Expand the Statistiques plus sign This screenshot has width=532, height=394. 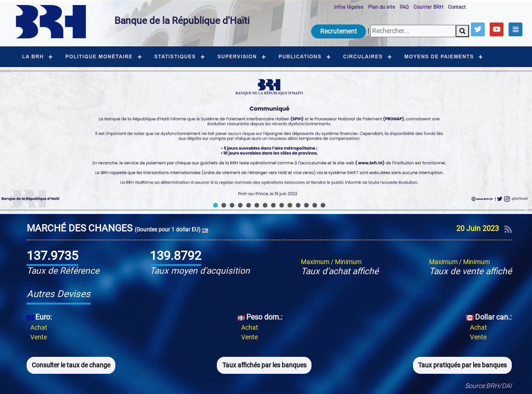[203, 57]
